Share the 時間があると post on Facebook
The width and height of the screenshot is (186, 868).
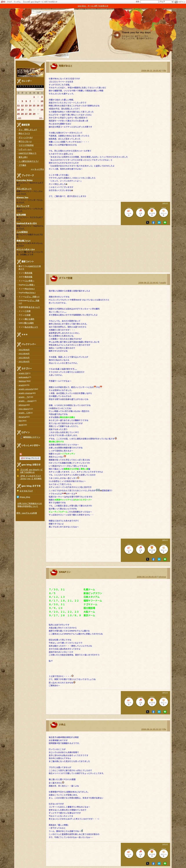[x=153, y=222]
